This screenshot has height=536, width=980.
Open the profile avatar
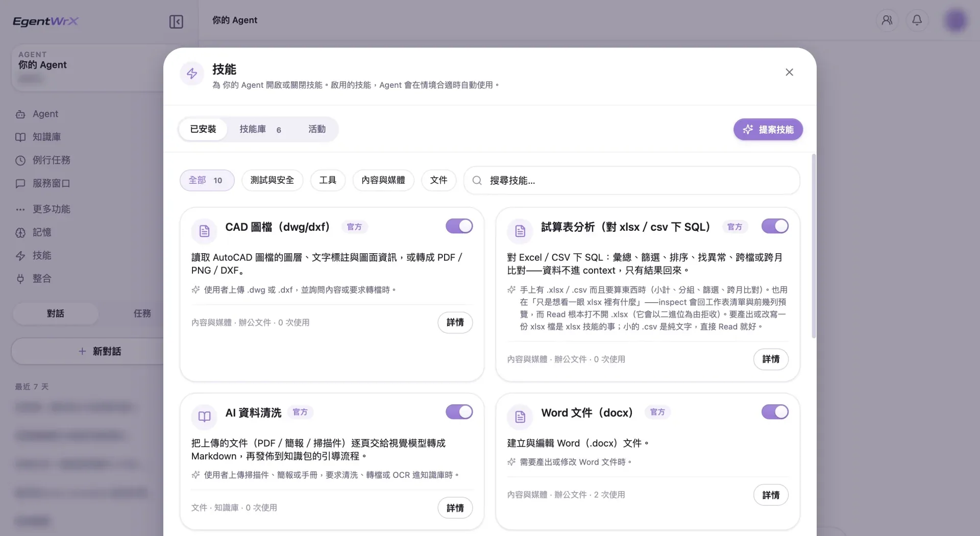[955, 20]
